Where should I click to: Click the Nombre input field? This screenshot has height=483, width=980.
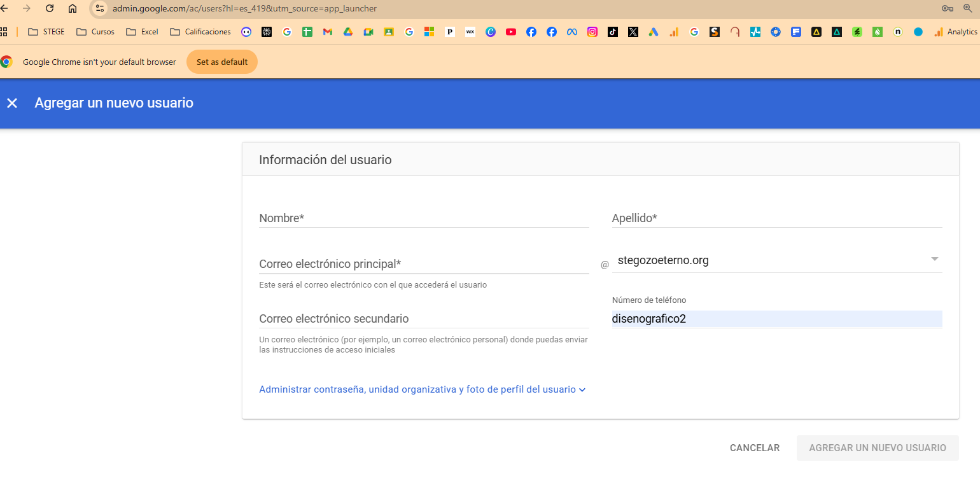[x=424, y=218]
